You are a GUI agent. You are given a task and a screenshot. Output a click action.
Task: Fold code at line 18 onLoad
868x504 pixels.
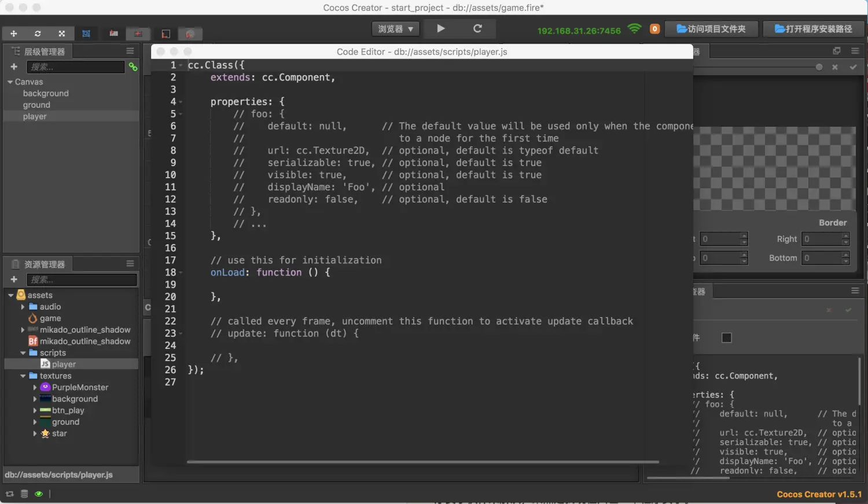181,273
